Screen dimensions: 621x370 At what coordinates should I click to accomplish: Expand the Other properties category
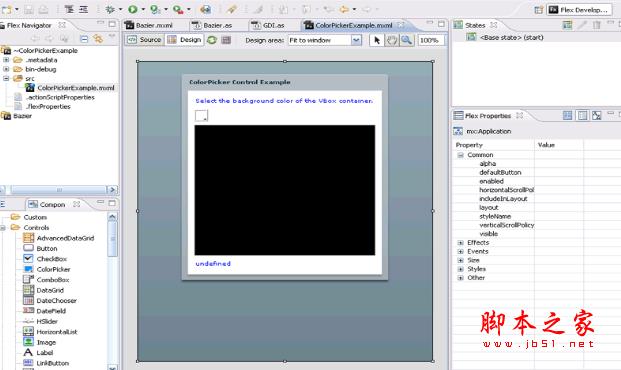pyautogui.click(x=461, y=278)
